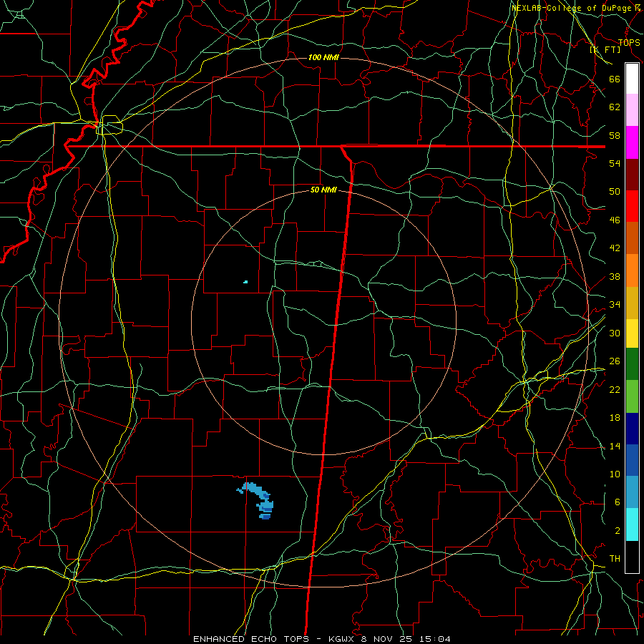Click the cyan 6 kft legend swatch
Viewport: 644px width, 644px height.
coord(632,525)
